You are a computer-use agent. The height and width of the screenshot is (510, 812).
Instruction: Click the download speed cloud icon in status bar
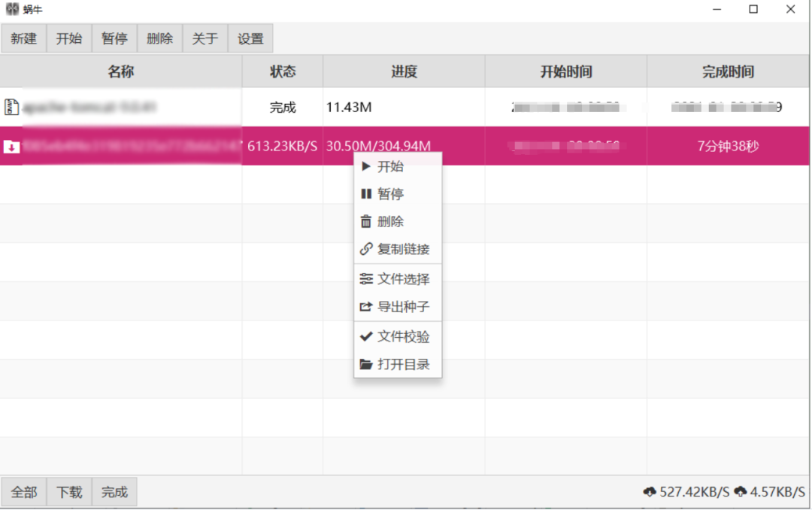tap(650, 491)
